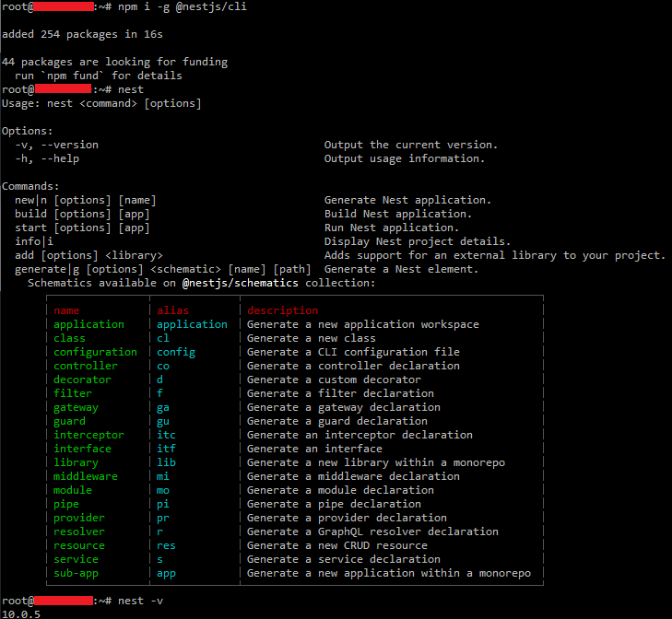This screenshot has height=619, width=672.
Task: Click the '-h, --help' option text
Action: (x=47, y=159)
